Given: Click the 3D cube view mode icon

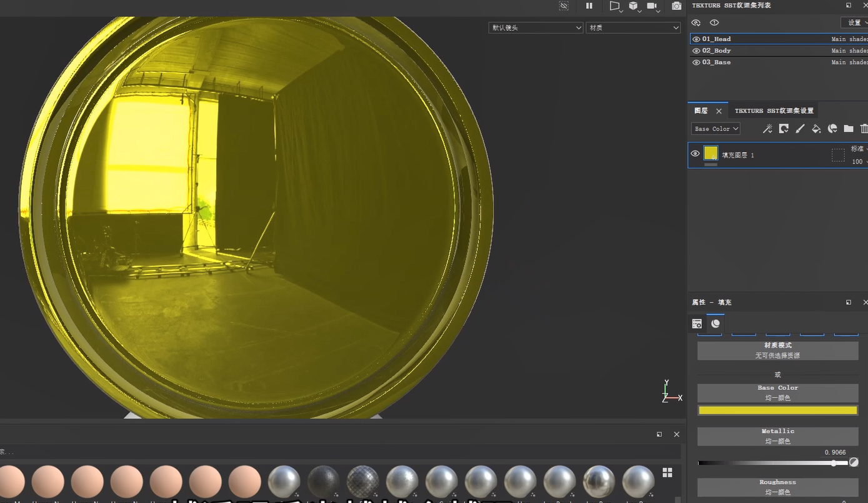Looking at the screenshot, I should tap(634, 6).
